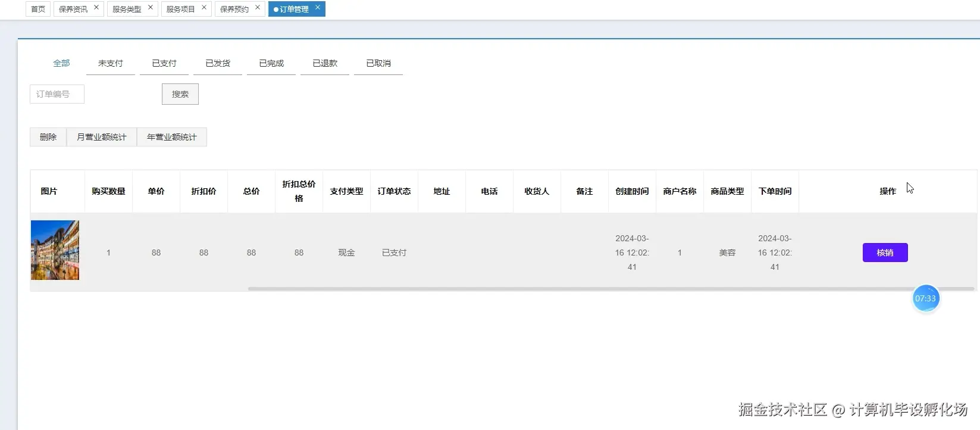
Task: Focus the 订单编号 input field
Action: click(x=57, y=94)
